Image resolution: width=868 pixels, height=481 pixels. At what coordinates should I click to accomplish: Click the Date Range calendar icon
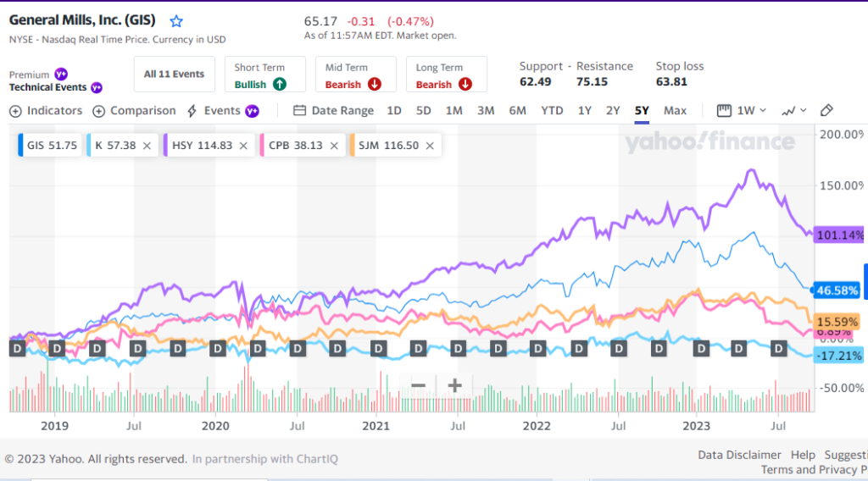coord(299,111)
